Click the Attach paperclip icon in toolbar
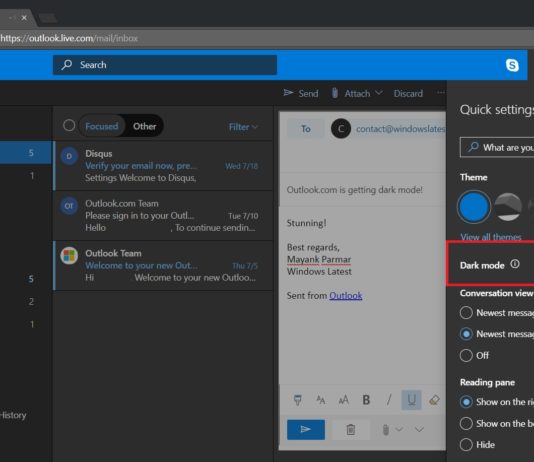The width and height of the screenshot is (534, 462). tap(335, 93)
